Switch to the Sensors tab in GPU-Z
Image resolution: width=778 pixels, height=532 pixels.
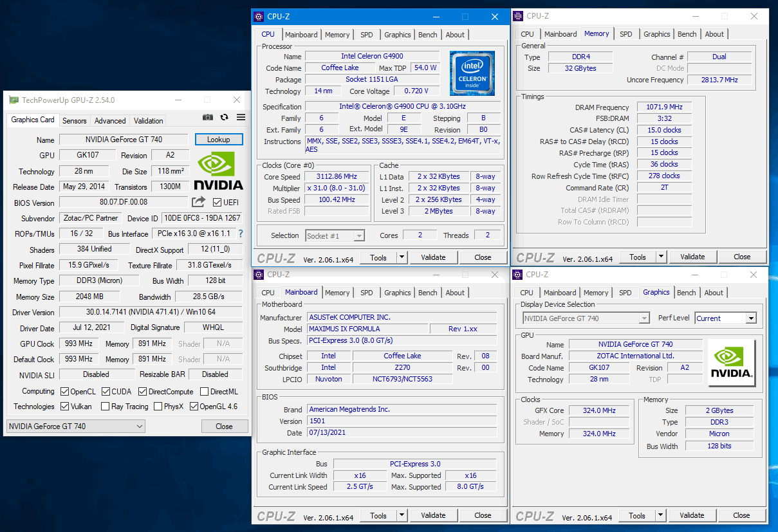click(75, 120)
